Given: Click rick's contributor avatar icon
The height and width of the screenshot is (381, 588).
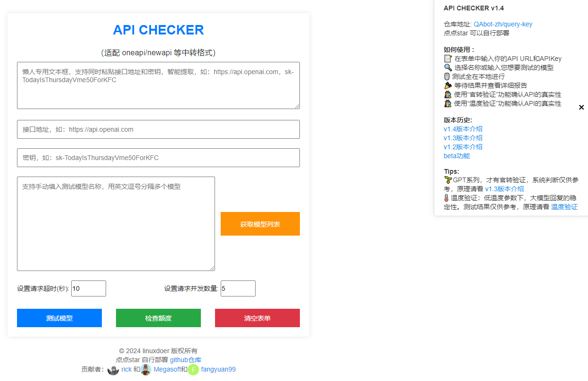Looking at the screenshot, I should (x=113, y=370).
